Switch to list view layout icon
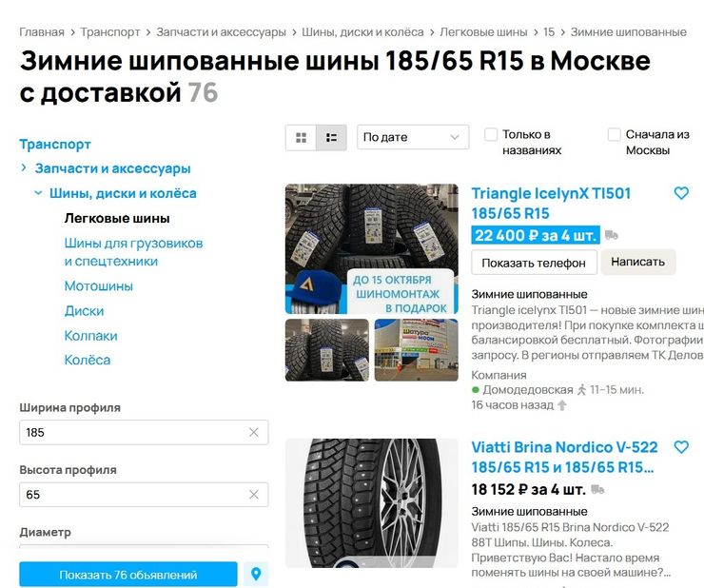 (331, 137)
